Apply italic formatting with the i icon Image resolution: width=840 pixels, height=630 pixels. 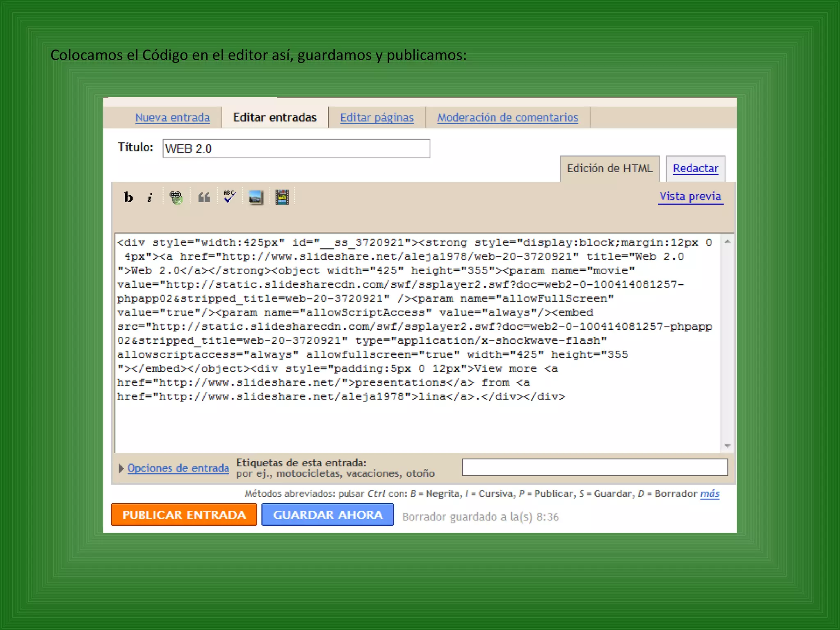(x=150, y=198)
